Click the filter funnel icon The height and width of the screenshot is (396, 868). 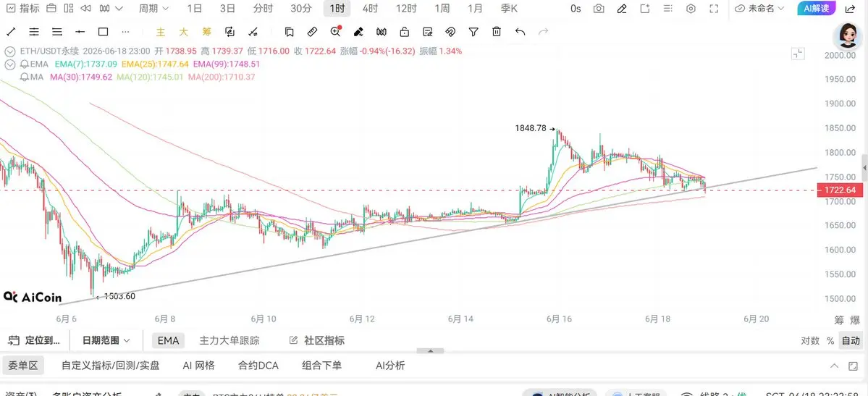[473, 32]
